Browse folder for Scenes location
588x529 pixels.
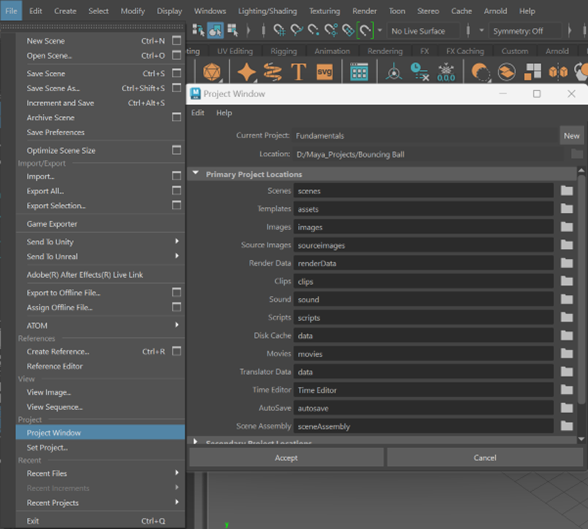click(567, 190)
